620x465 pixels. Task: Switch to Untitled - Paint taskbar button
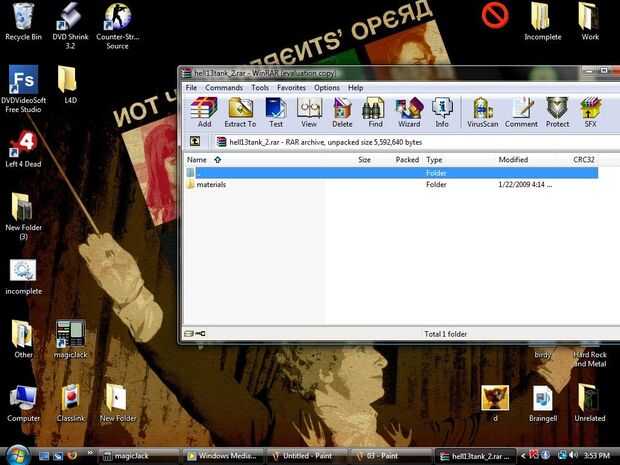click(x=307, y=456)
